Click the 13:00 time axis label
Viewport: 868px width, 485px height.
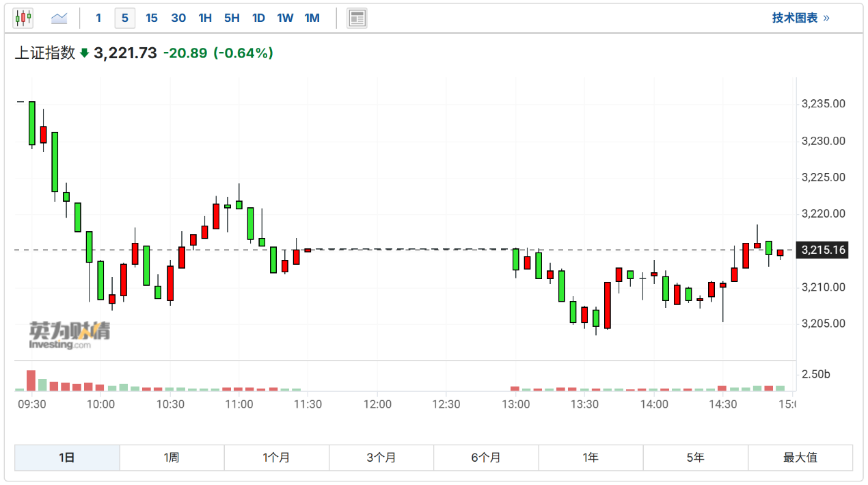[515, 404]
